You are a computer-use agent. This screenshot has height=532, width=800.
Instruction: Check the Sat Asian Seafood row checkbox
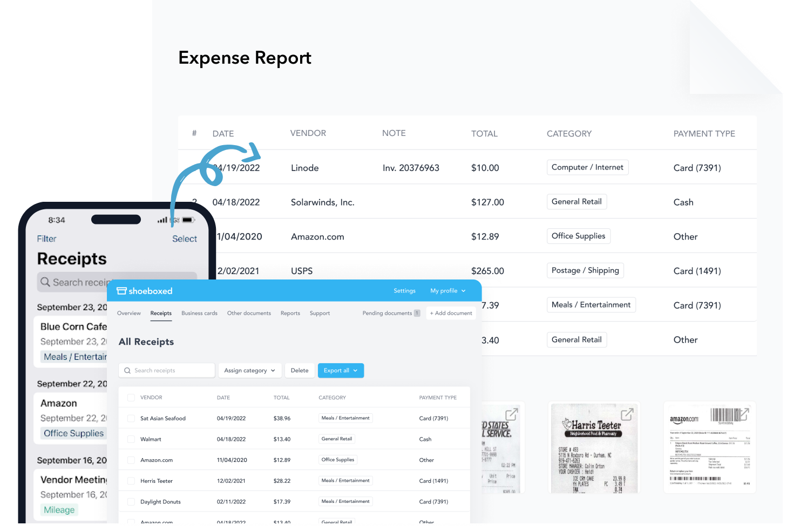(131, 418)
